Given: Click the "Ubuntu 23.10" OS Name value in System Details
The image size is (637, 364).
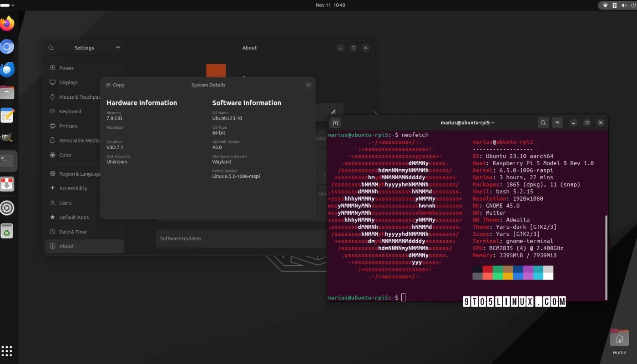Looking at the screenshot, I should tap(227, 118).
